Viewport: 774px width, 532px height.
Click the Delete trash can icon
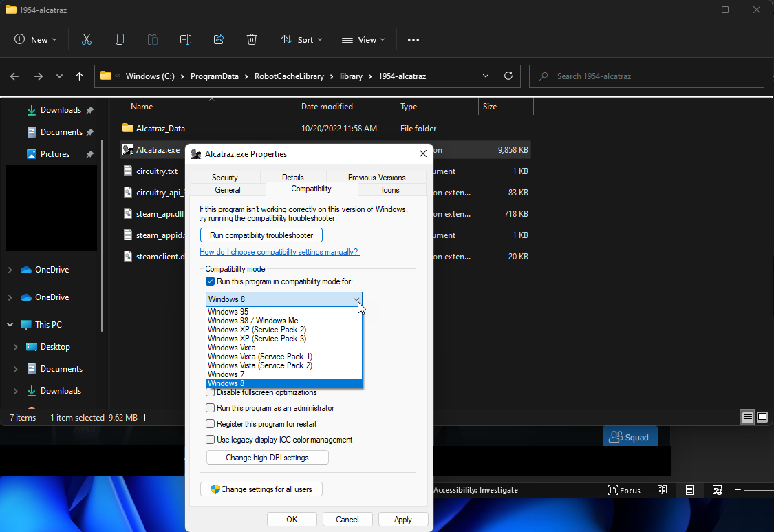(x=252, y=39)
